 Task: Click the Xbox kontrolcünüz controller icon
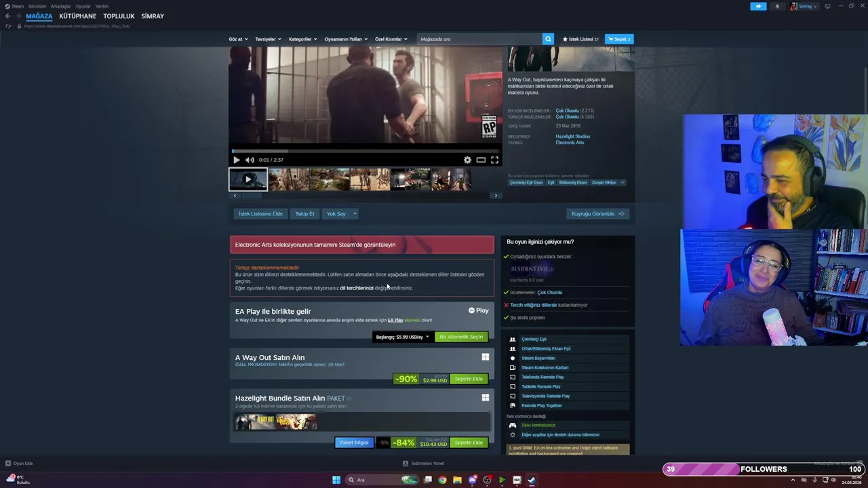513,426
